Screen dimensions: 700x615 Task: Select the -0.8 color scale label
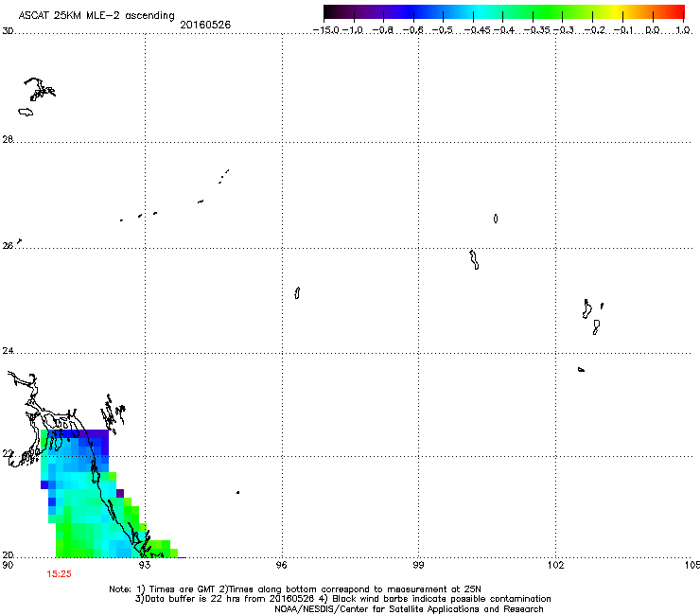click(382, 30)
